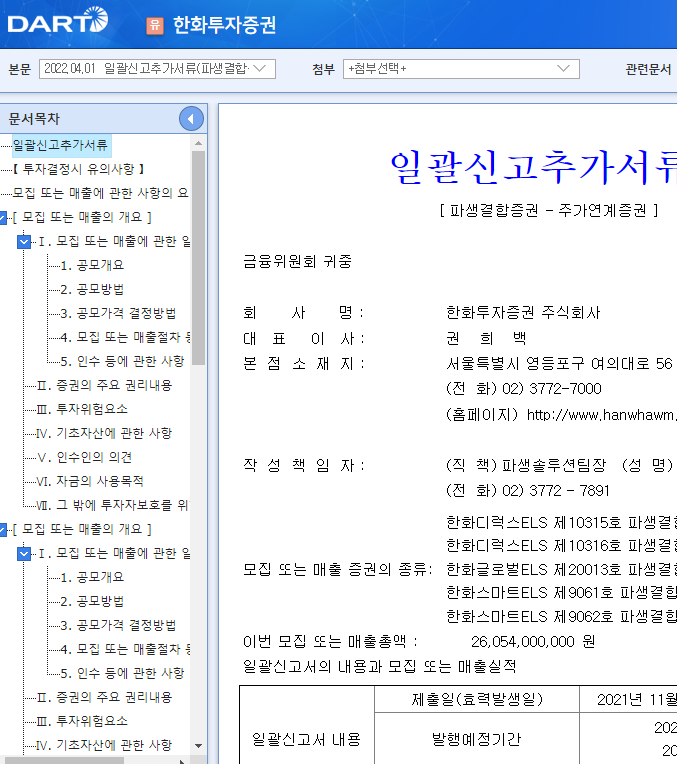Go to first 1. 공모개요 item
Viewport: 677px width, 764px height.
click(x=92, y=265)
